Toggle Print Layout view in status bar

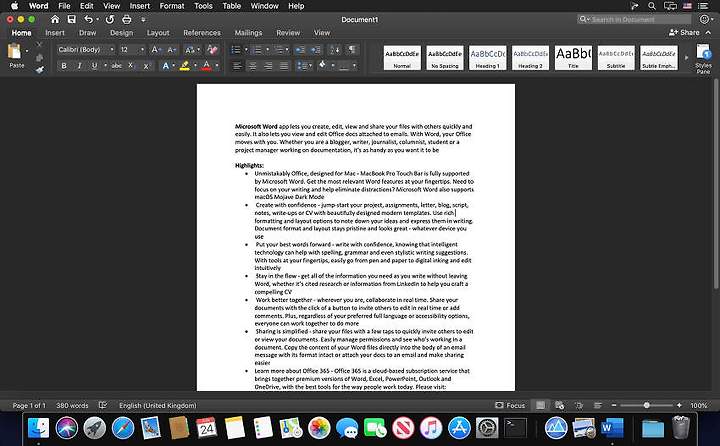pyautogui.click(x=540, y=405)
